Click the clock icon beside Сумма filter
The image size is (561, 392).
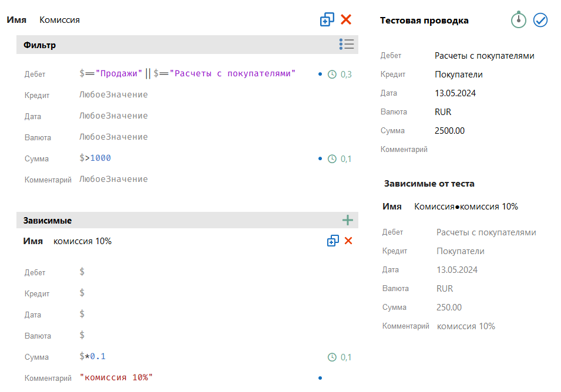[332, 158]
